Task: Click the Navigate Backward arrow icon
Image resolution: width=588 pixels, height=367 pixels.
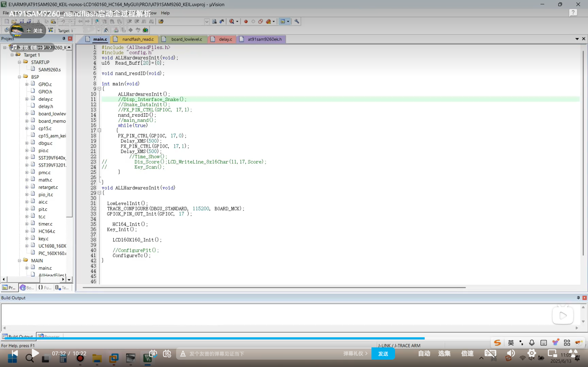Action: pos(80,21)
